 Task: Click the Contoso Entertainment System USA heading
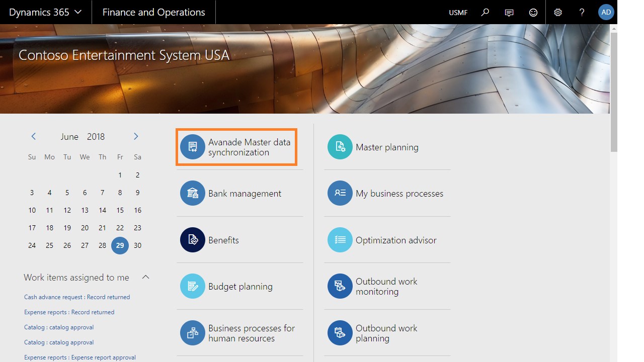[124, 55]
